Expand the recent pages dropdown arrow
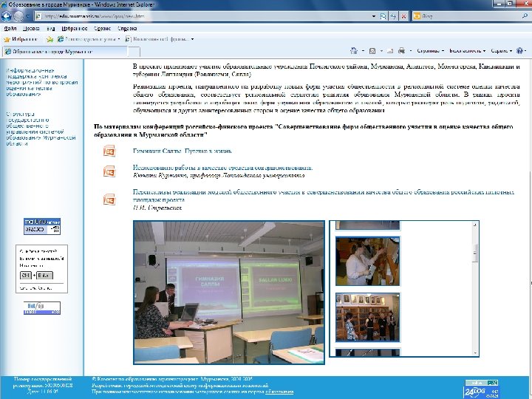The width and height of the screenshot is (532, 399). point(27,16)
